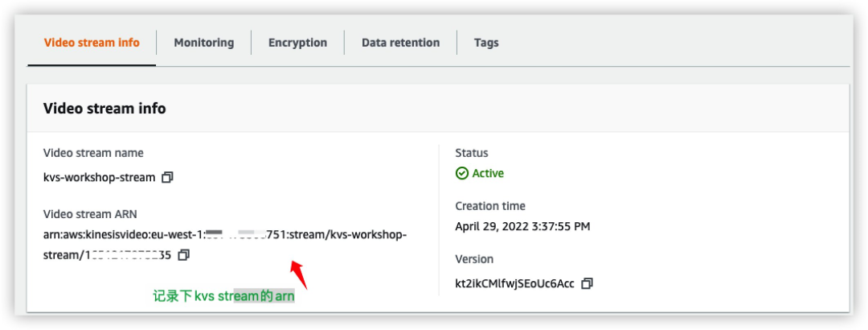Image resolution: width=868 pixels, height=330 pixels.
Task: Click the version value kt2ikCMlfwjSEoUc6Acc
Action: 514,283
